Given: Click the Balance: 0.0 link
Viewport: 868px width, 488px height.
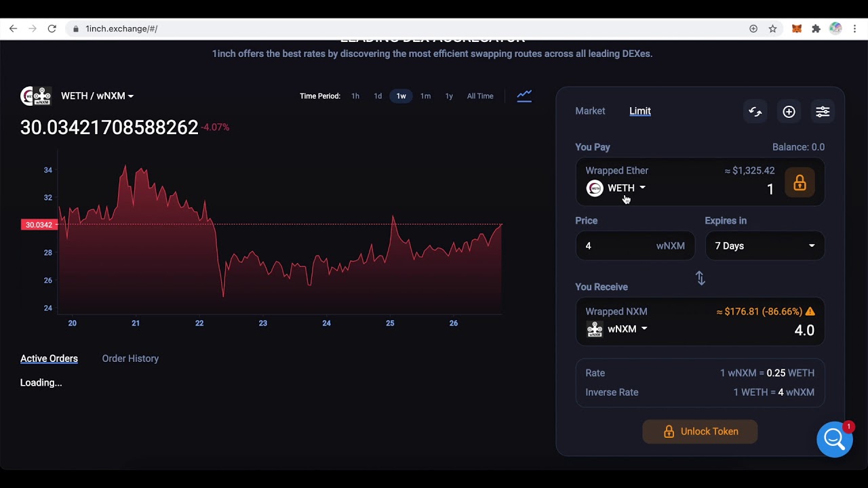Looking at the screenshot, I should point(798,147).
